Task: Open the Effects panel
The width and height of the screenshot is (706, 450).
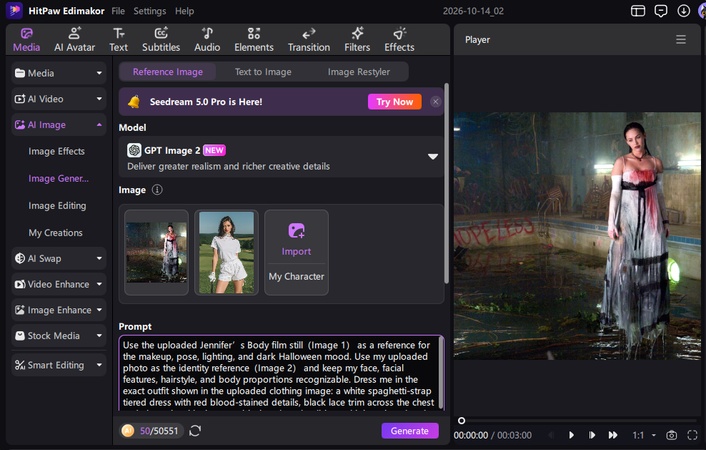Action: (x=399, y=40)
